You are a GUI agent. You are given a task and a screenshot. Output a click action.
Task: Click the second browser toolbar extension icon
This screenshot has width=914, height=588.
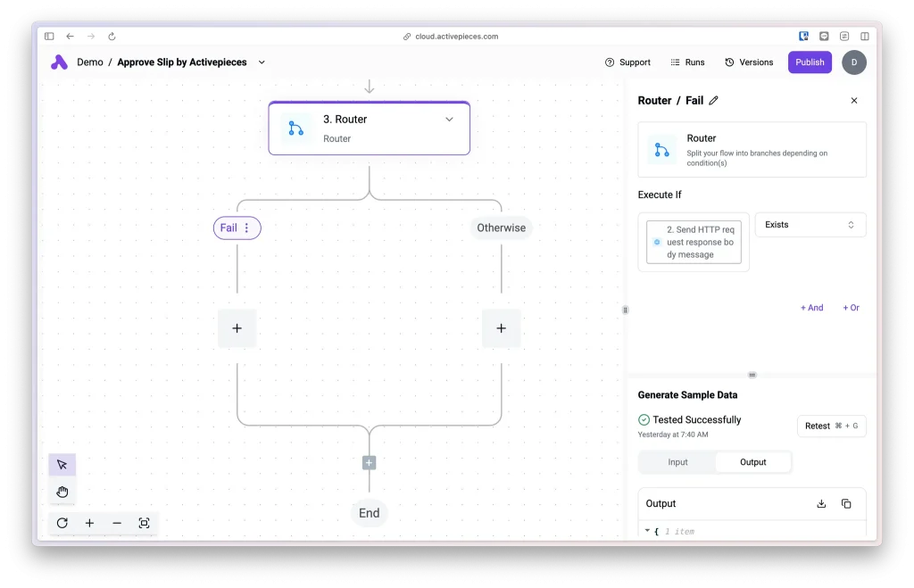point(824,36)
